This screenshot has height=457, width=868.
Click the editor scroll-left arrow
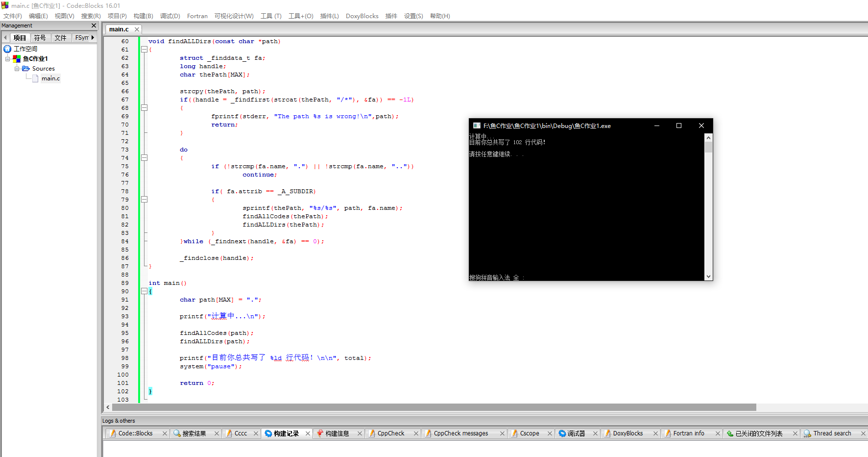coord(108,407)
